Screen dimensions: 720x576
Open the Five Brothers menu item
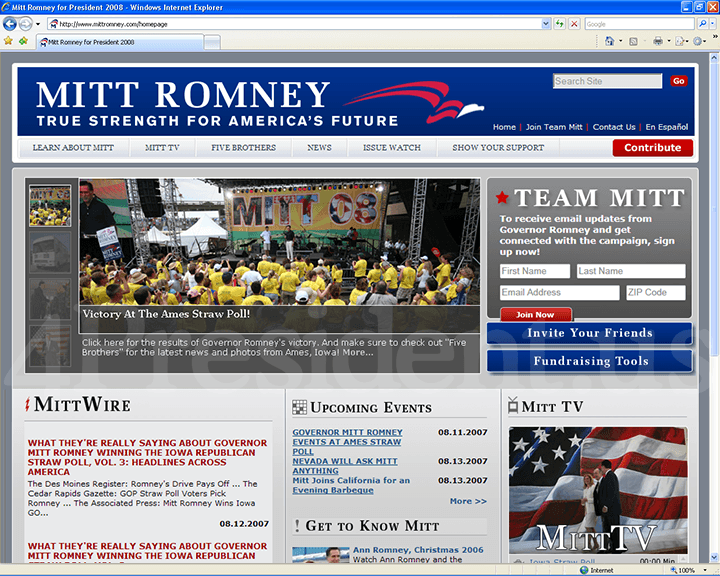(243, 147)
